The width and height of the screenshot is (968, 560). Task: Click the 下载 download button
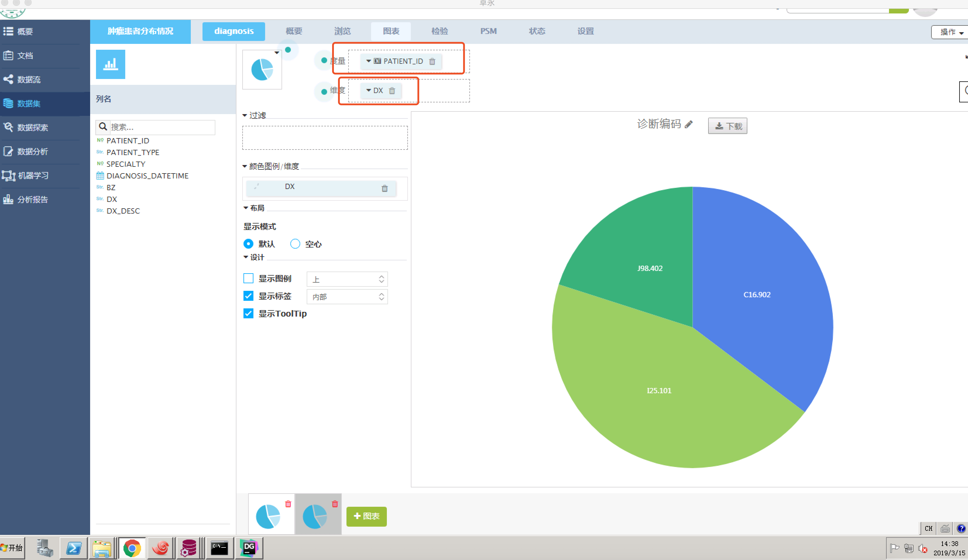click(x=727, y=126)
